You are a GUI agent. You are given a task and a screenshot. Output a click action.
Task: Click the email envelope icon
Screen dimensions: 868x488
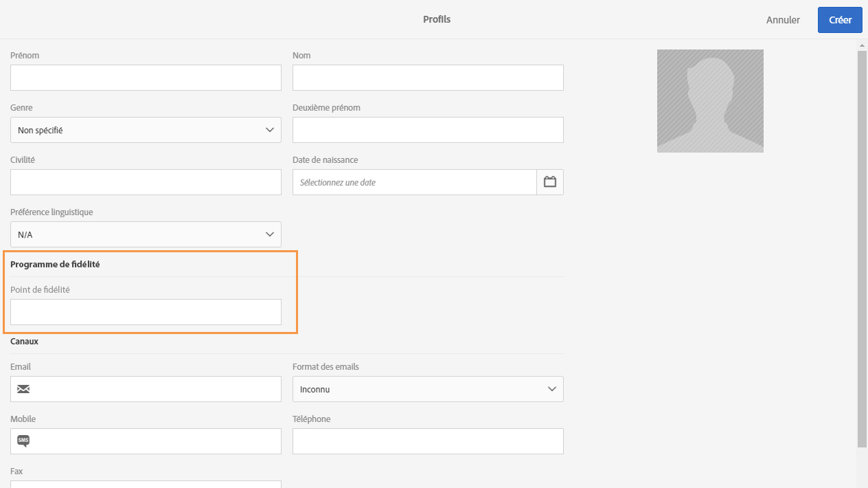point(23,389)
